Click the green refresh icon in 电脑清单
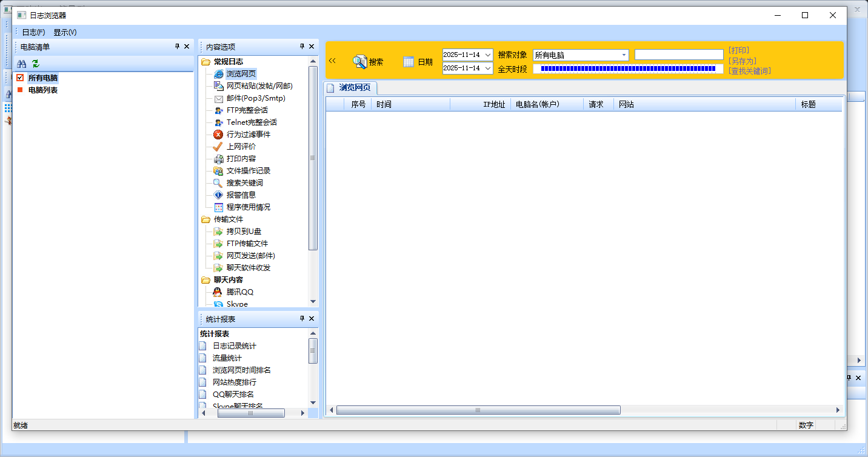Screen dimensions: 868x457 point(35,64)
